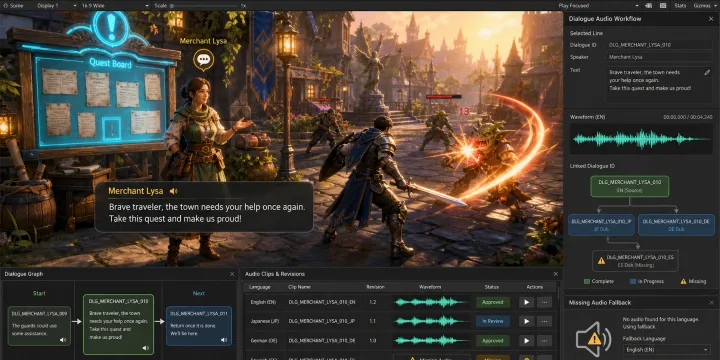Click the Japanese (JP) row waveform

430,321
